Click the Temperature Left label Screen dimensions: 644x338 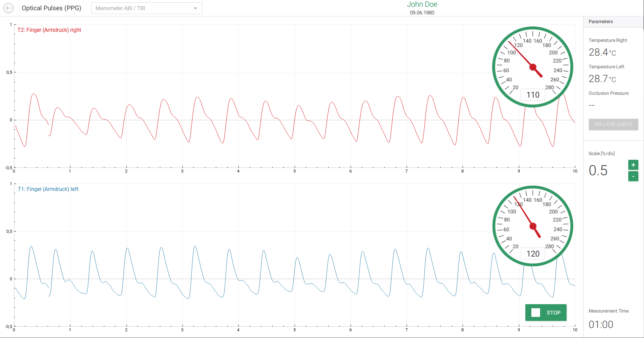[x=606, y=67]
